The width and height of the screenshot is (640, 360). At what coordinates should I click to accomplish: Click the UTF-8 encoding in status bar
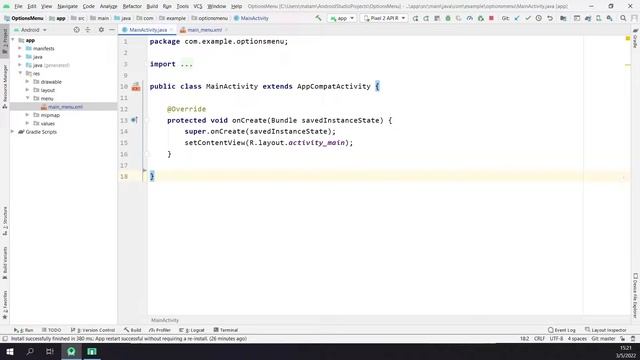click(556, 339)
